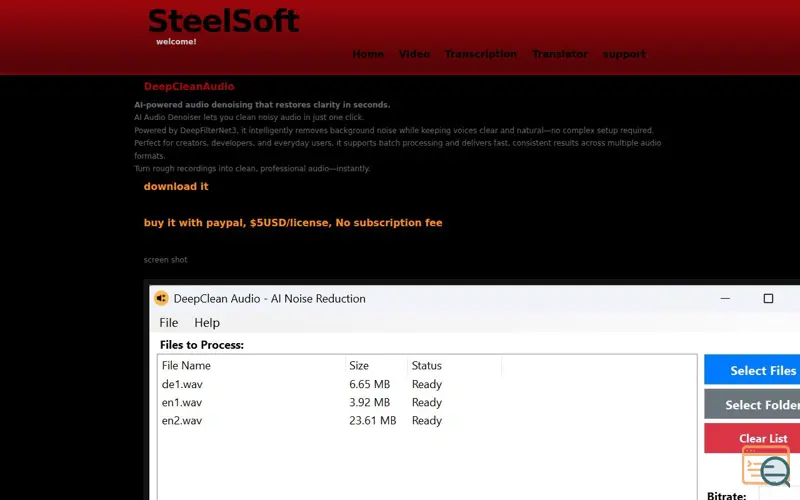Open the Video navigation link
This screenshot has width=800, height=500.
pos(414,54)
